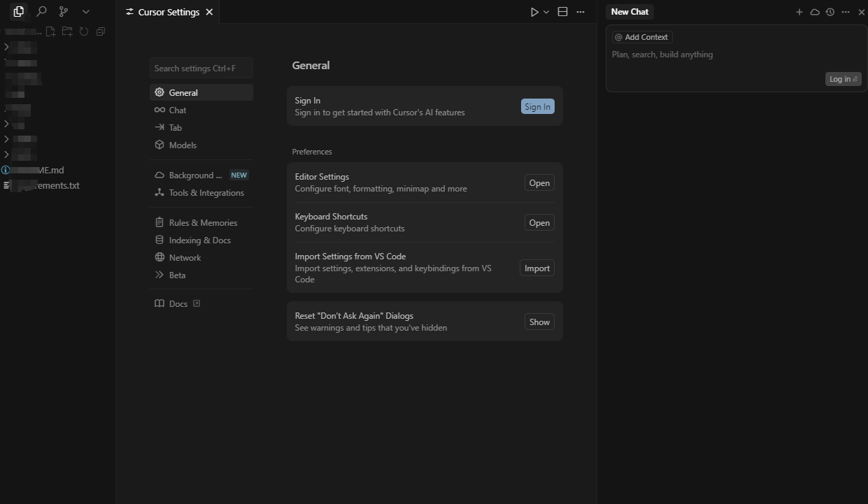The width and height of the screenshot is (868, 504).
Task: Click 'See warnings and tips' description
Action: pos(371,327)
